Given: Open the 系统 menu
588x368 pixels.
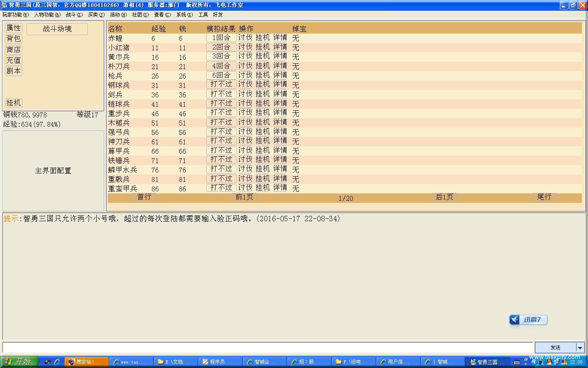Looking at the screenshot, I should (x=184, y=15).
